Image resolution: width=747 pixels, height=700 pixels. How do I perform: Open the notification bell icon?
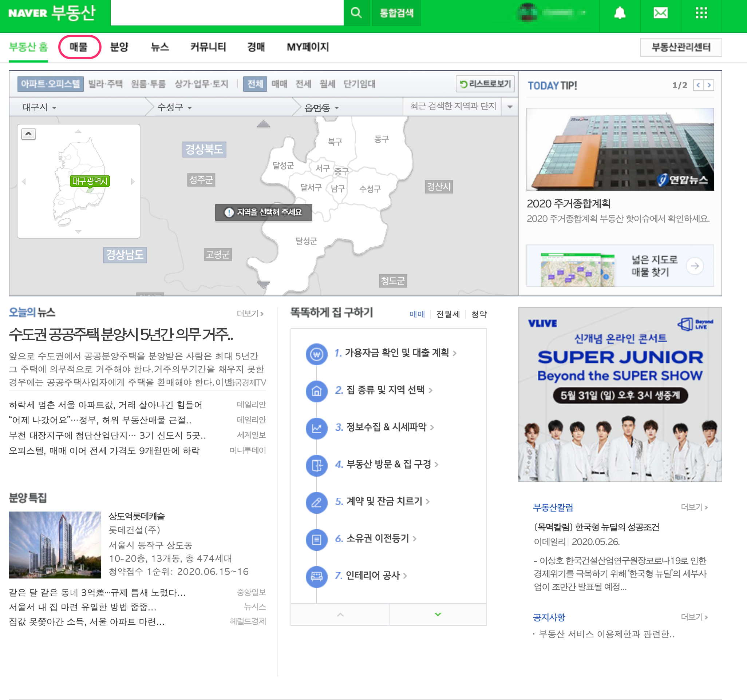(619, 13)
